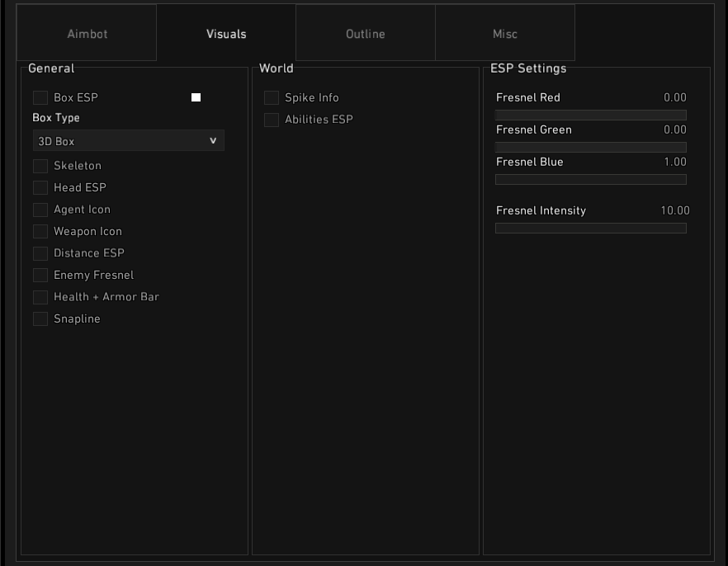The width and height of the screenshot is (728, 566).
Task: Click the Fresnel Blue slider
Action: pos(590,179)
